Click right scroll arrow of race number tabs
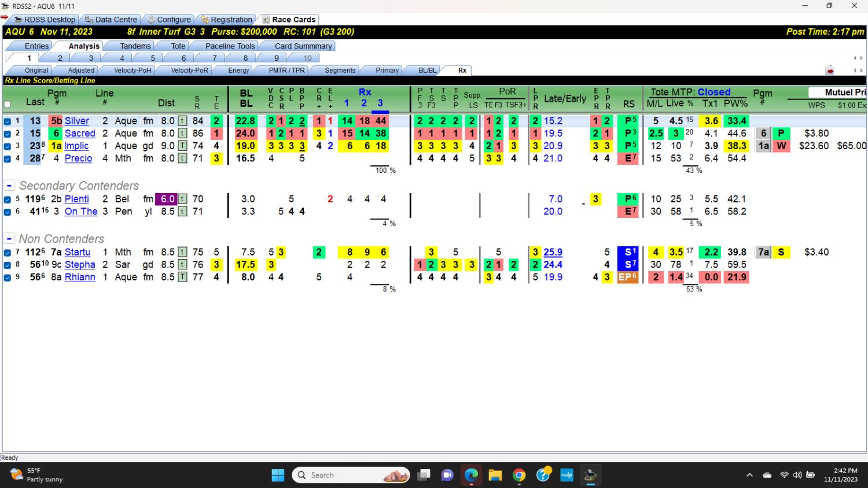The height and width of the screenshot is (488, 868). tap(861, 58)
